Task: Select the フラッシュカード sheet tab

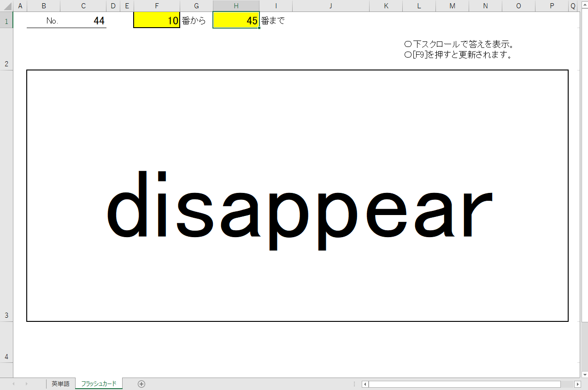Action: [x=99, y=384]
